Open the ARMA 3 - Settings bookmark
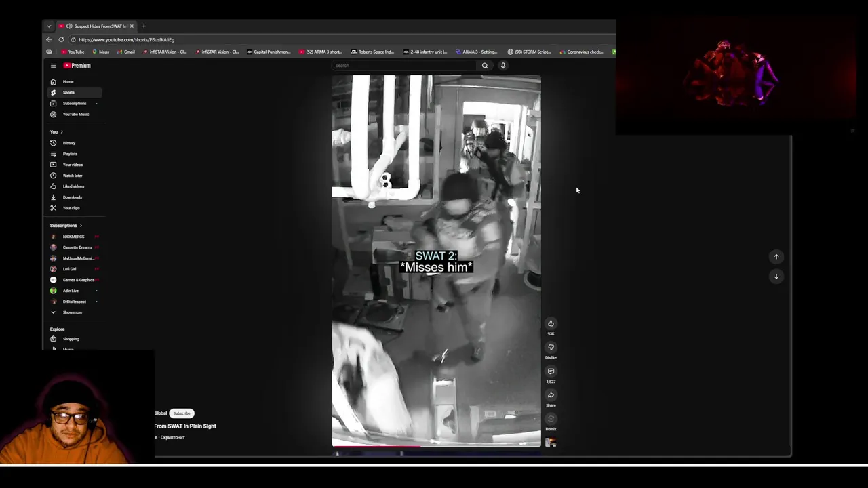The image size is (868, 488). coord(476,52)
